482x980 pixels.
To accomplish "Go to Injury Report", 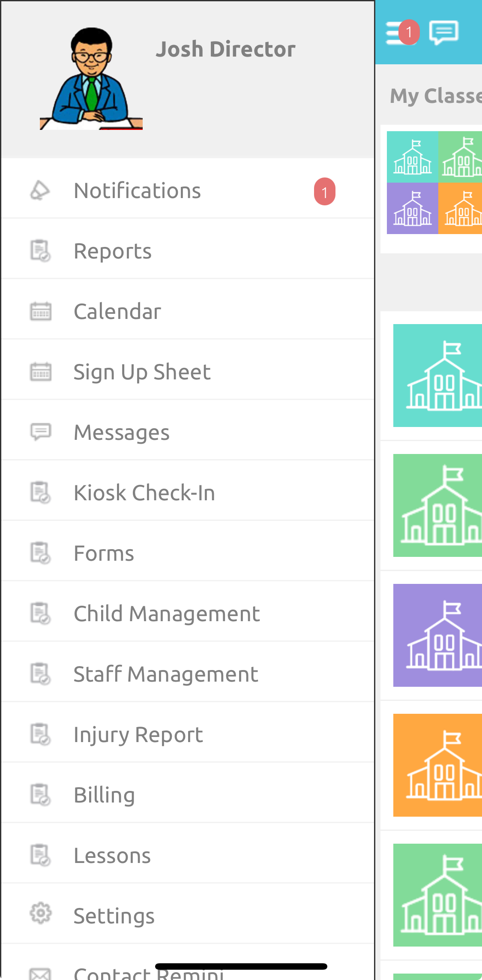I will click(x=138, y=734).
